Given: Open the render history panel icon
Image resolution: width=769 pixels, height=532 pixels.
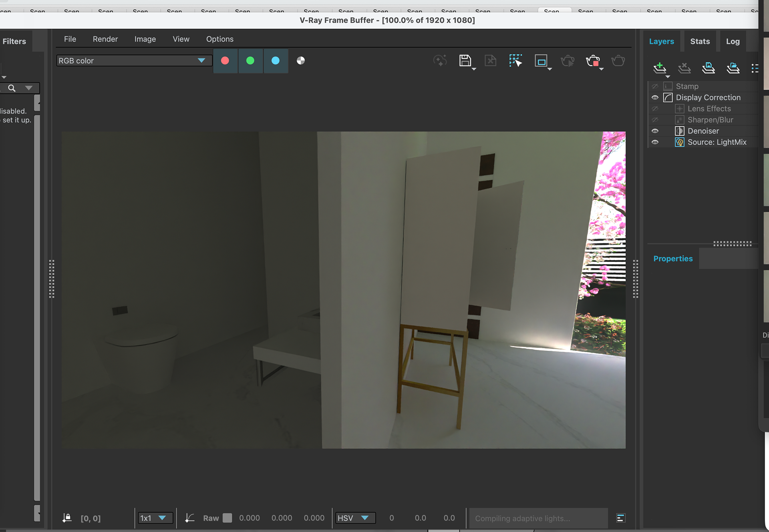Looking at the screenshot, I should (x=620, y=518).
